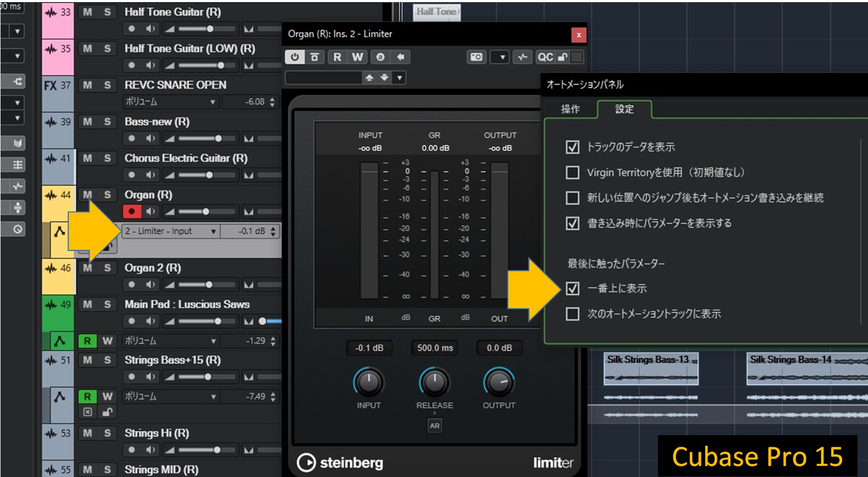Disable record on the Organ (R) track
This screenshot has width=868, height=477.
[131, 212]
